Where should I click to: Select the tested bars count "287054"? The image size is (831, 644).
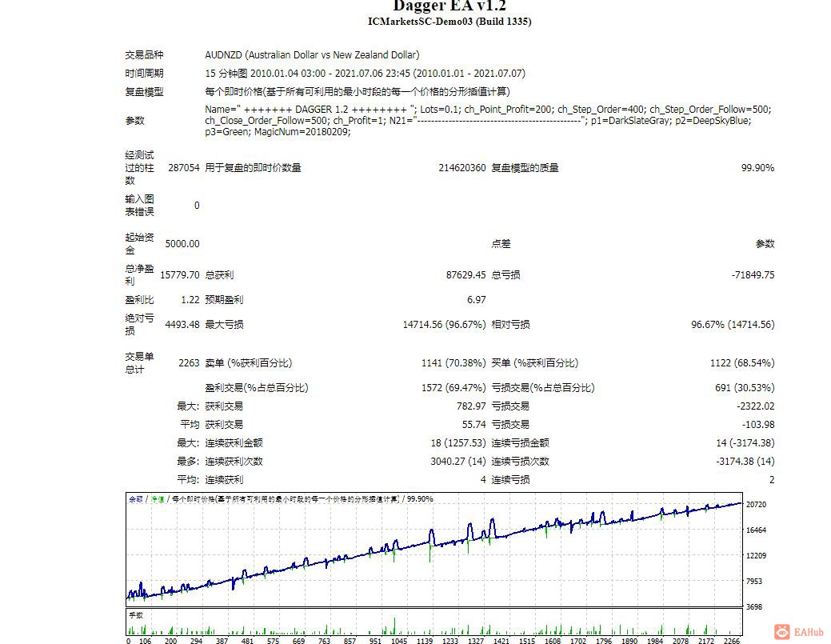(183, 167)
